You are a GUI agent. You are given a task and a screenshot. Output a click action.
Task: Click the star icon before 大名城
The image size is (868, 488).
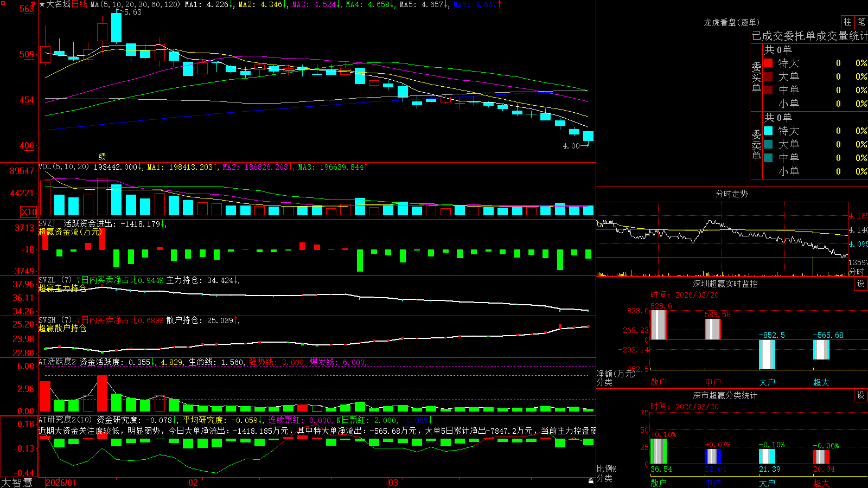42,4
